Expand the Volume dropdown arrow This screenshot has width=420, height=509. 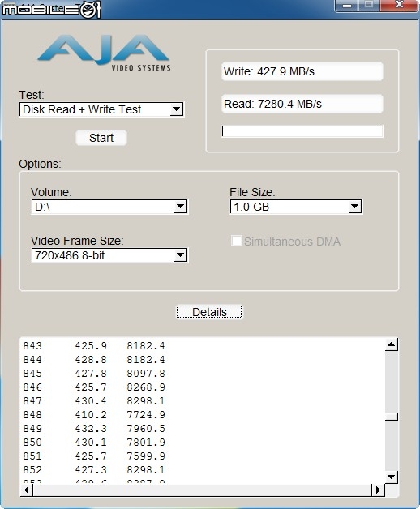click(180, 207)
